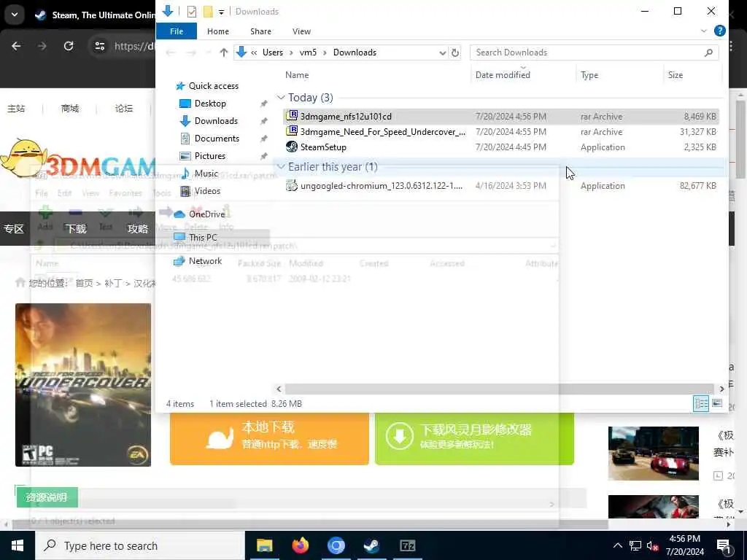747x560 pixels.
Task: Open the address bar history dropdown
Action: pyautogui.click(x=442, y=52)
